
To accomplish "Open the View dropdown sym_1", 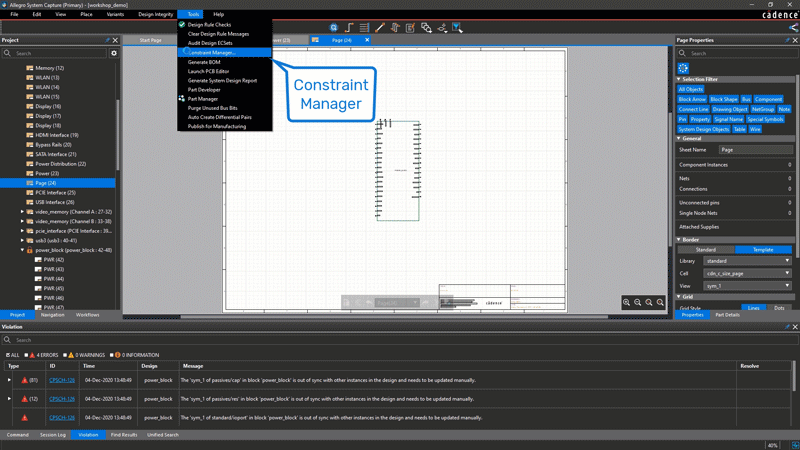I will click(747, 286).
